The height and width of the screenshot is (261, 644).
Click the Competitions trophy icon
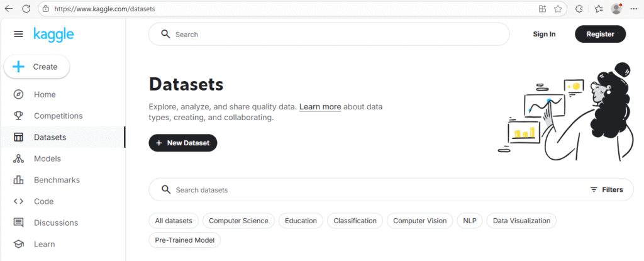click(19, 116)
